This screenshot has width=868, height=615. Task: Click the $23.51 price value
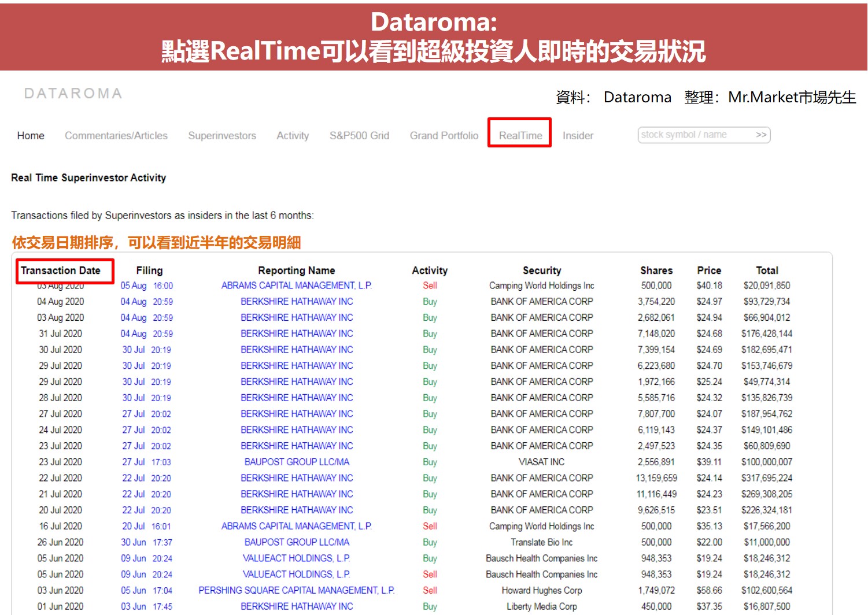pos(709,510)
